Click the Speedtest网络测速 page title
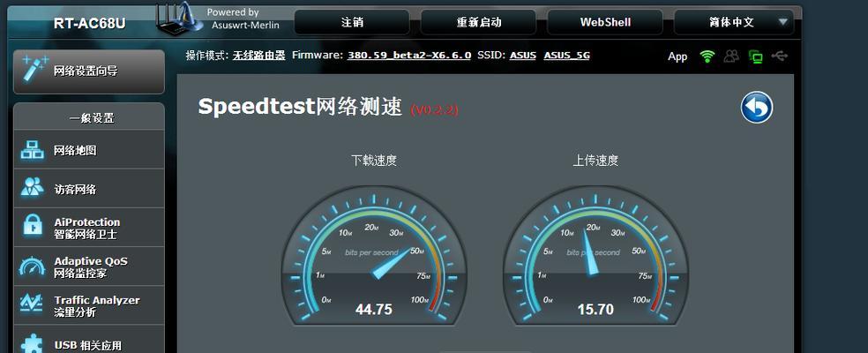The image size is (868, 353). pos(300,107)
